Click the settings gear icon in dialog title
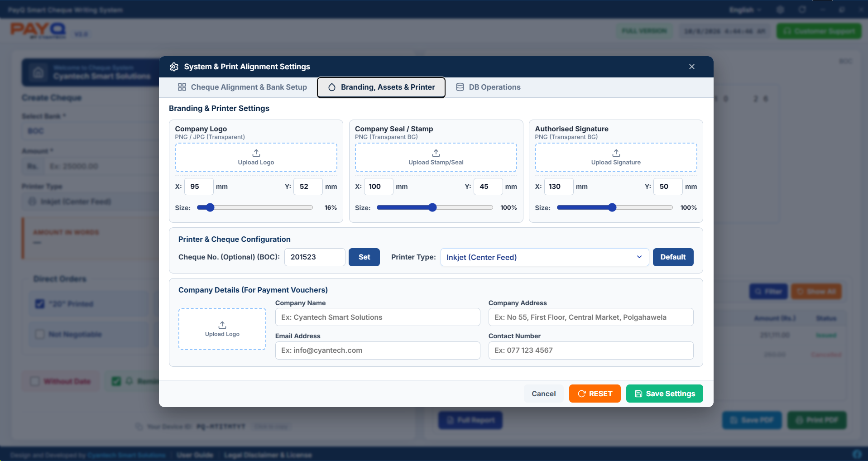Viewport: 868px width, 461px height. point(174,67)
